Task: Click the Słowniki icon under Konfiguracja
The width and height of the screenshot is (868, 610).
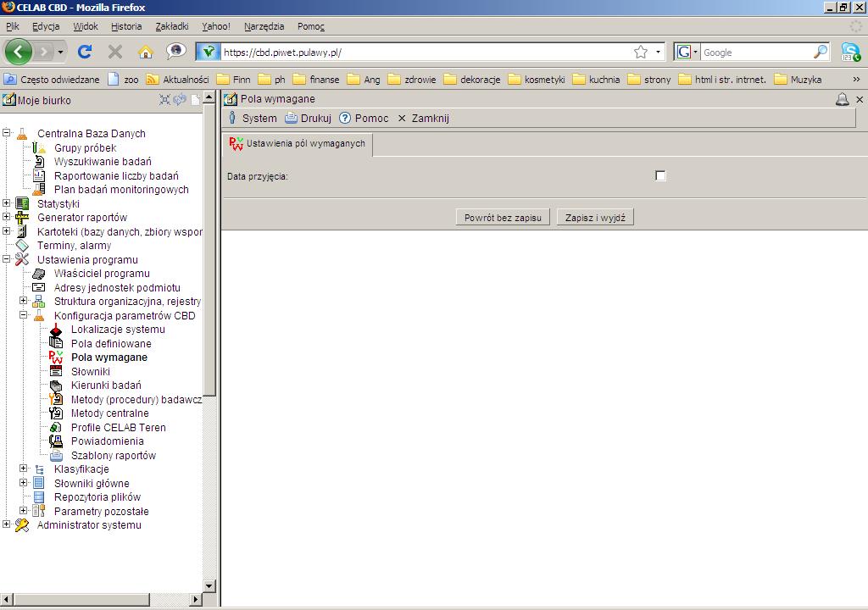Action: point(56,371)
